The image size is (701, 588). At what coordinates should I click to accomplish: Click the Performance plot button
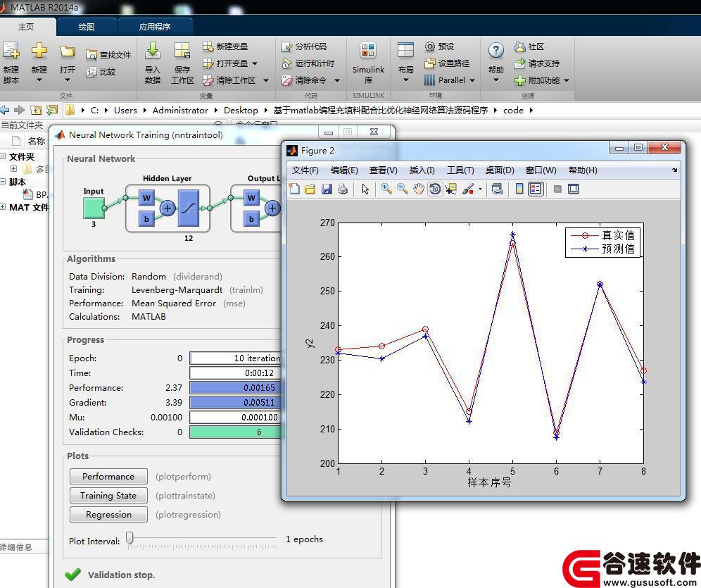coord(108,476)
